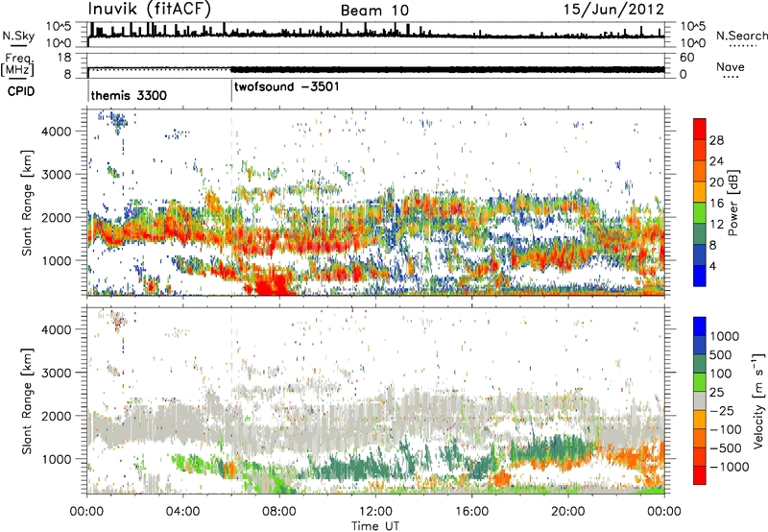Click the "18" tick on the frequency axis
This screenshot has width=768, height=532.
[x=64, y=58]
